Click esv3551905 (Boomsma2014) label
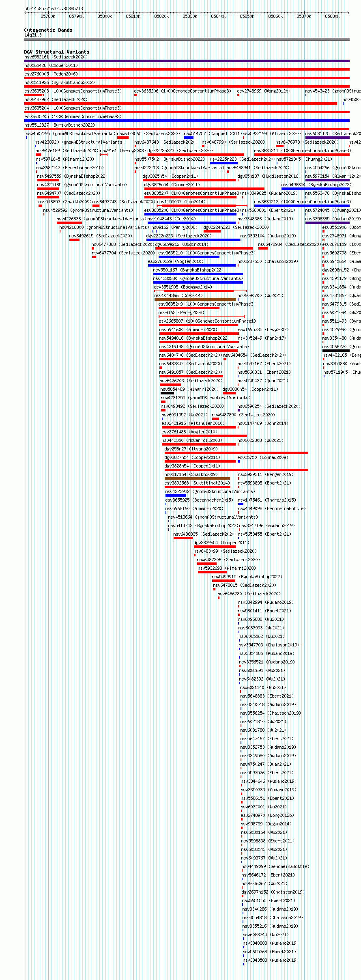 point(183,287)
